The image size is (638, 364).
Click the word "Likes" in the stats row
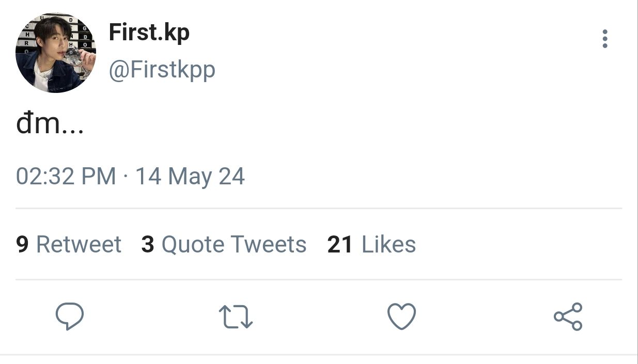(x=388, y=244)
